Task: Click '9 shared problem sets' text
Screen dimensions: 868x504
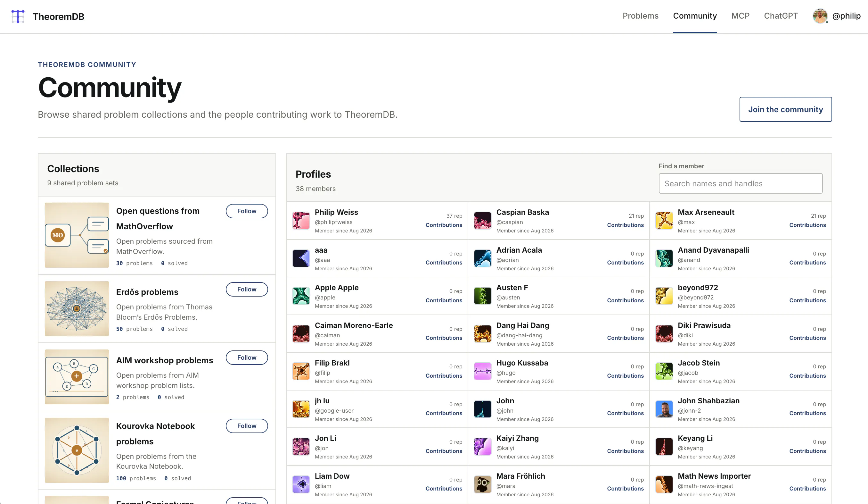Action: point(83,183)
